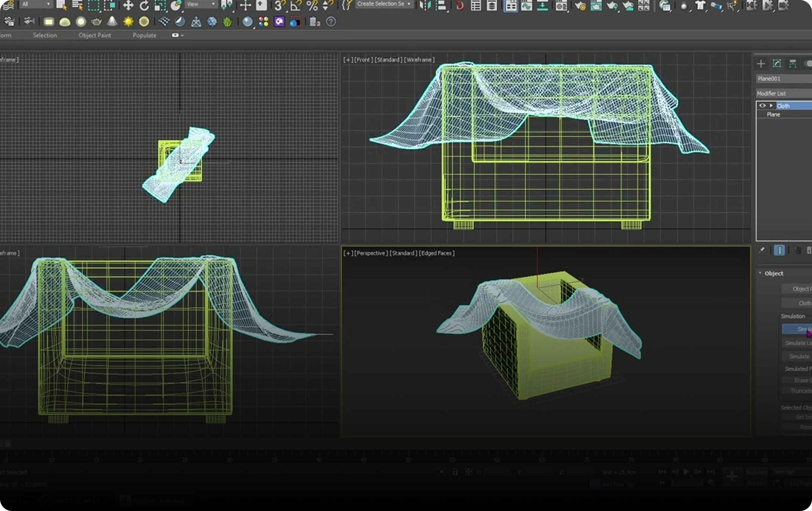Expand the Cloth modifier sub-objects arrow
Viewport: 812px width, 511px height.
[771, 105]
